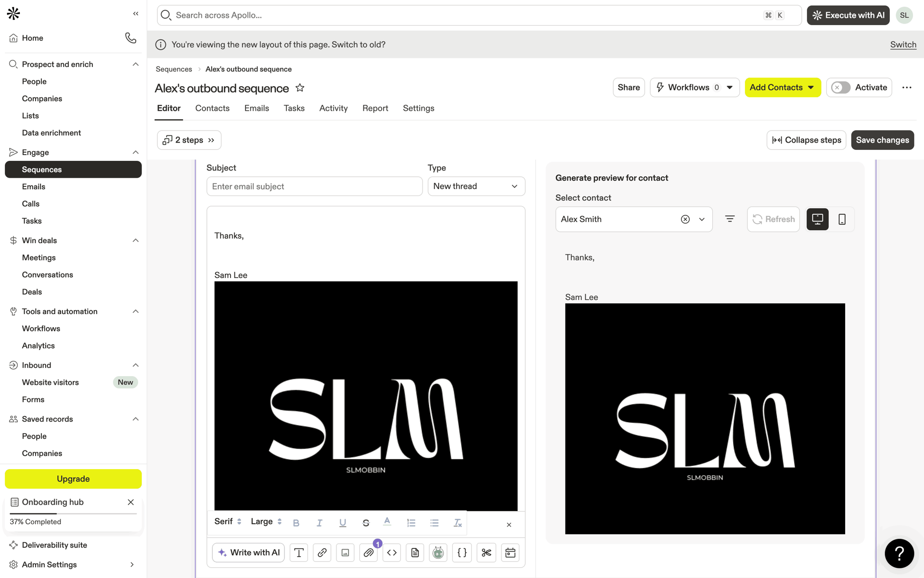
Task: Click the Search across Apollo field
Action: pyautogui.click(x=479, y=15)
